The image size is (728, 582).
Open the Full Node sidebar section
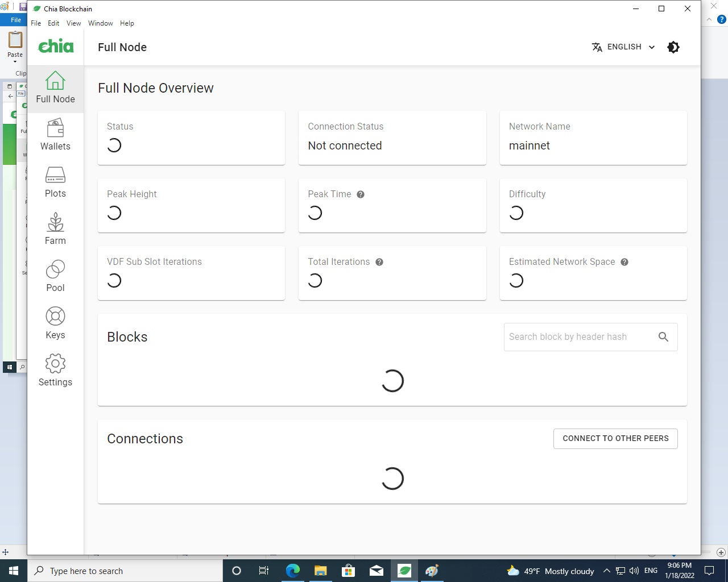click(55, 88)
